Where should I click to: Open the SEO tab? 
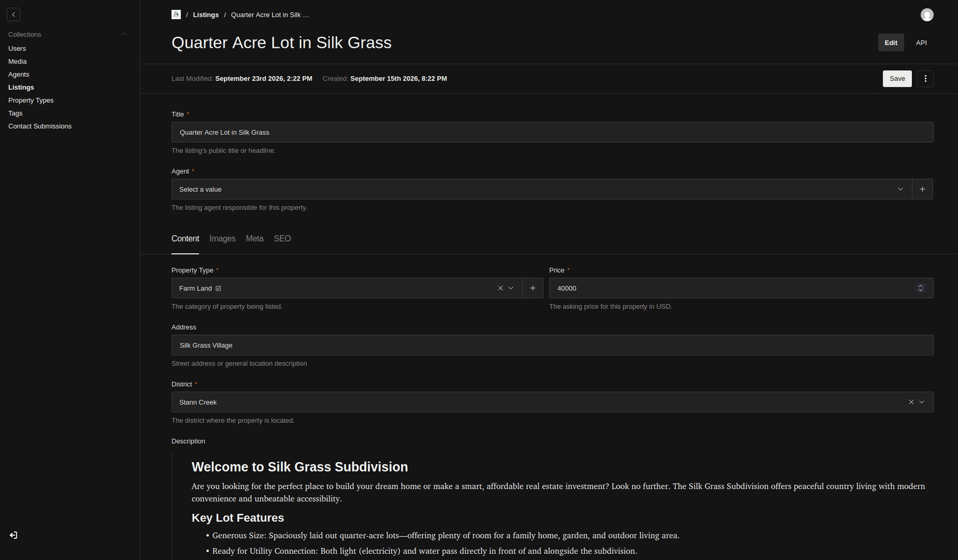pyautogui.click(x=283, y=239)
